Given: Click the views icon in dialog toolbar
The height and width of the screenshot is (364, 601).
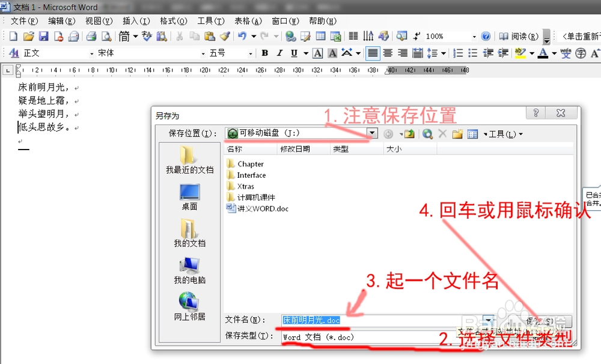Looking at the screenshot, I should pyautogui.click(x=472, y=134).
